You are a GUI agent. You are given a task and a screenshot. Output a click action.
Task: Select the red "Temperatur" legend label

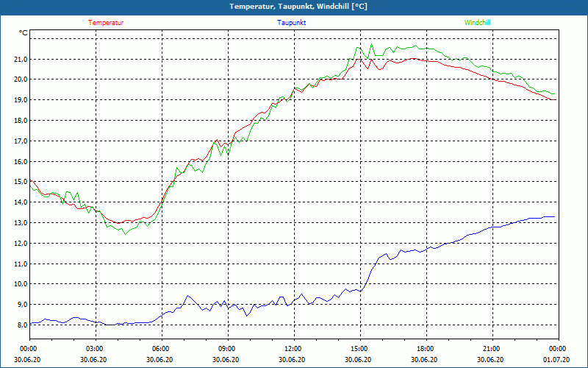(106, 23)
